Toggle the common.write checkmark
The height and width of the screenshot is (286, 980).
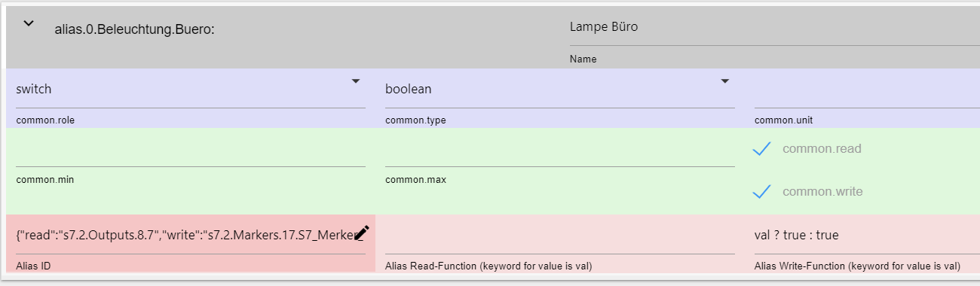(x=761, y=192)
